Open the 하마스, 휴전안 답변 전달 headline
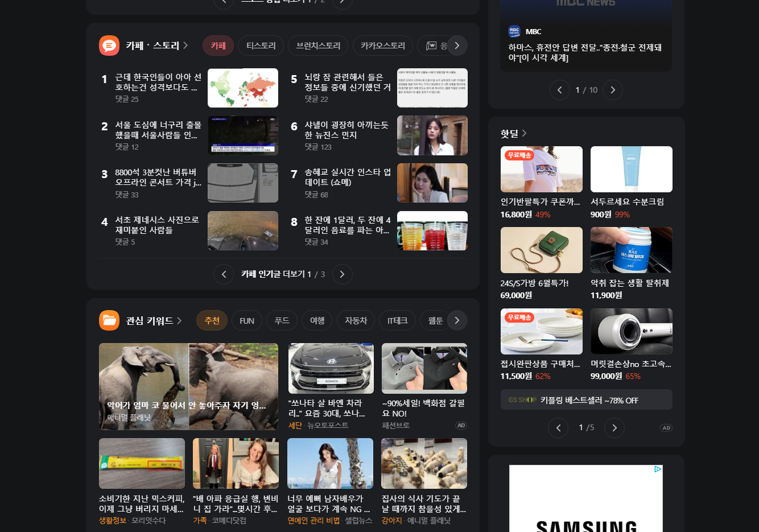Viewport: 759px width, 532px height. (x=585, y=52)
